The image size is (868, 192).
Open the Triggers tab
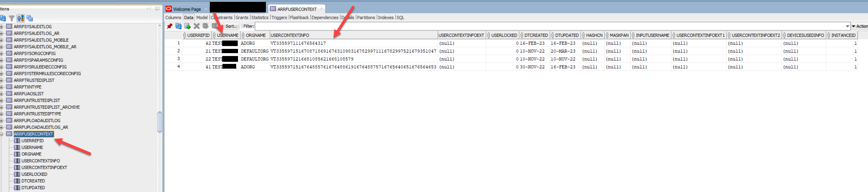coord(279,18)
